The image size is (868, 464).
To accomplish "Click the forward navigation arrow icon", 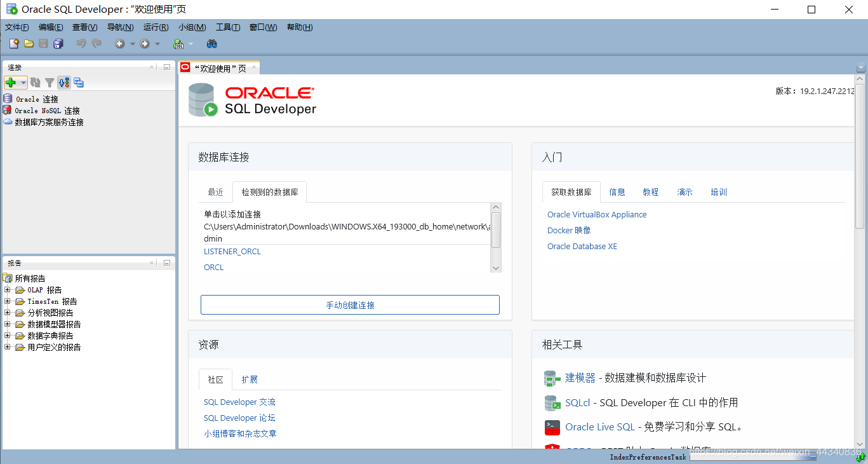I will [143, 43].
